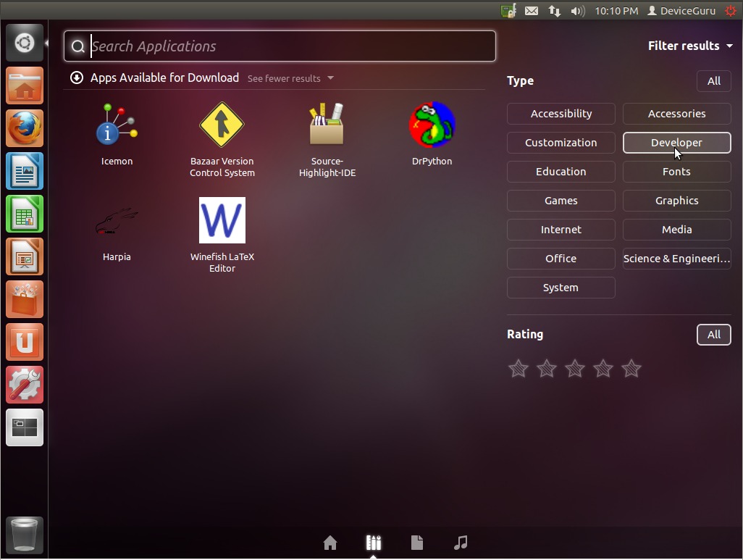Image resolution: width=743 pixels, height=560 pixels.
Task: Set rating filter to one star
Action: pyautogui.click(x=519, y=369)
